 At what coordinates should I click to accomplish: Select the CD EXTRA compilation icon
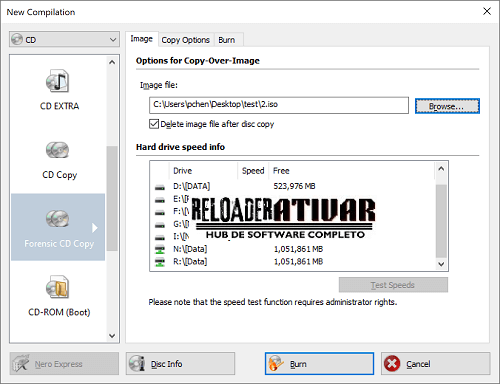pyautogui.click(x=58, y=81)
